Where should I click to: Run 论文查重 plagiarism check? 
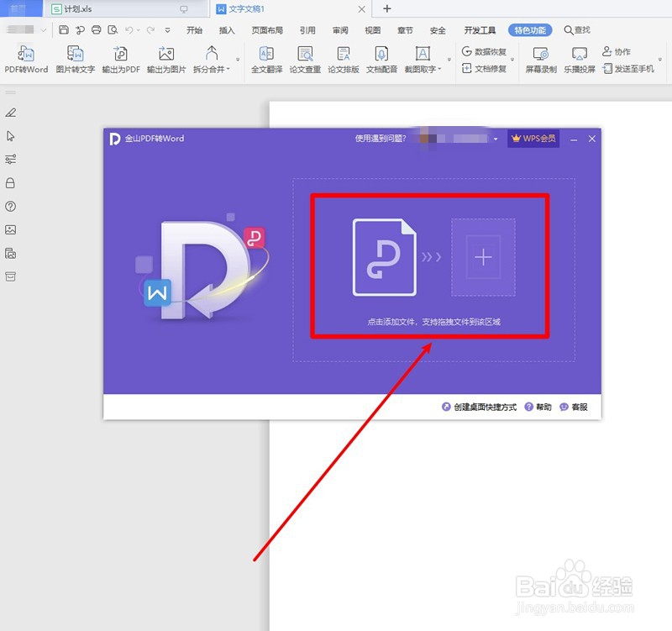(x=305, y=59)
